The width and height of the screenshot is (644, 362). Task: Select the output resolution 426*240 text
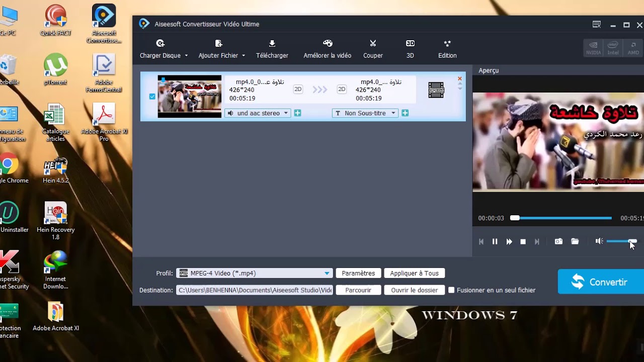tap(368, 90)
